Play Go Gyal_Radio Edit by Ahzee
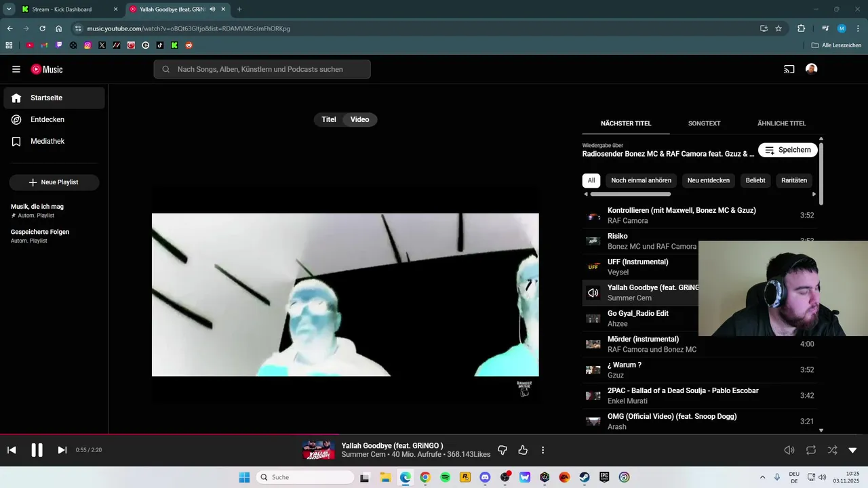 point(640,319)
